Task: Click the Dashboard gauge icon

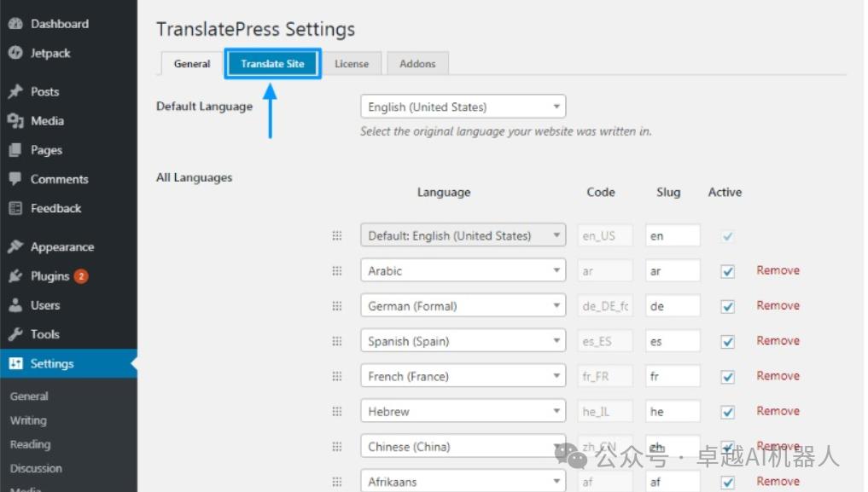Action: coord(15,24)
